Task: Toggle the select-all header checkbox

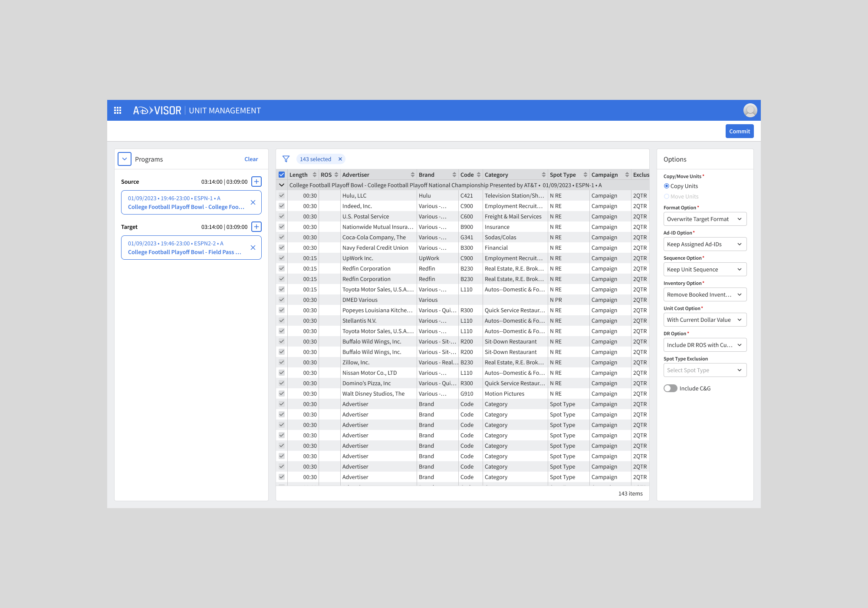Action: pyautogui.click(x=282, y=175)
